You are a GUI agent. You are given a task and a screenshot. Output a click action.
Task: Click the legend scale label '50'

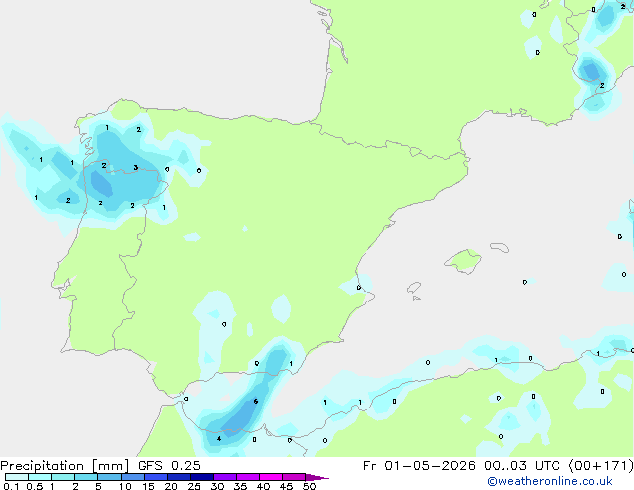(x=309, y=486)
